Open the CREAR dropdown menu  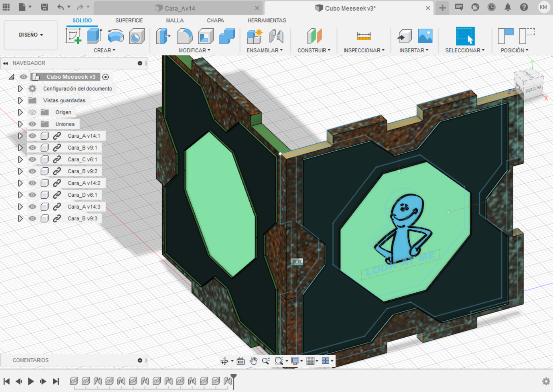104,50
